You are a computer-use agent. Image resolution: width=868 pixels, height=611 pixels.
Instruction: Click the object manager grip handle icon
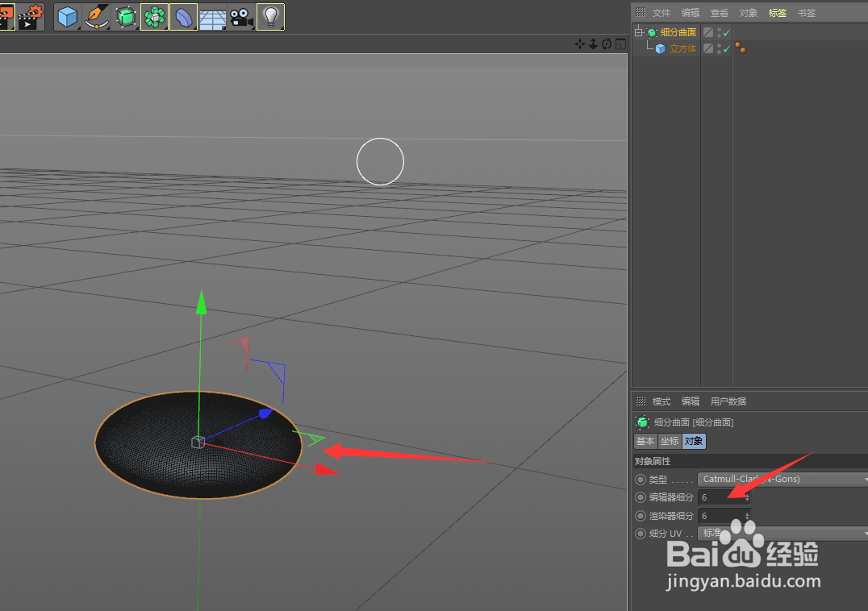tap(641, 12)
